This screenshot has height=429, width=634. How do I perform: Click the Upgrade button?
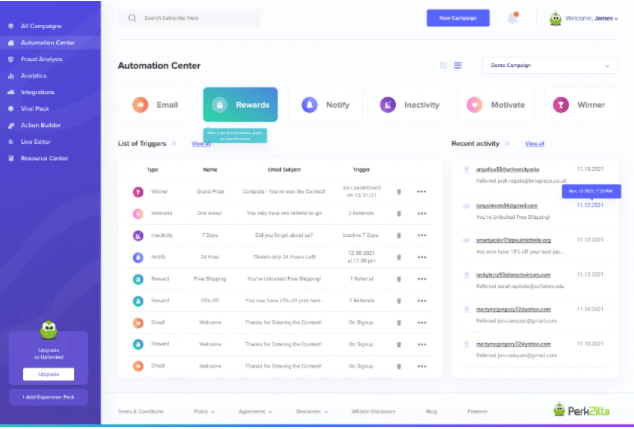pos(49,374)
